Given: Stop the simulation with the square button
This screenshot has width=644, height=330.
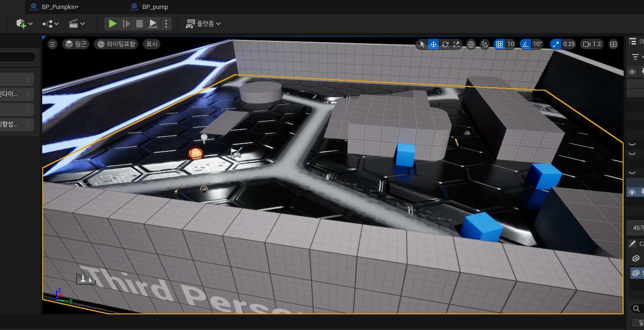Looking at the screenshot, I should 140,23.
